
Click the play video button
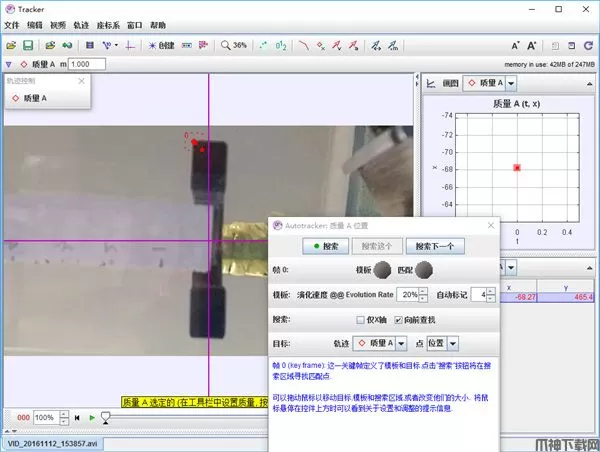[x=92, y=417]
